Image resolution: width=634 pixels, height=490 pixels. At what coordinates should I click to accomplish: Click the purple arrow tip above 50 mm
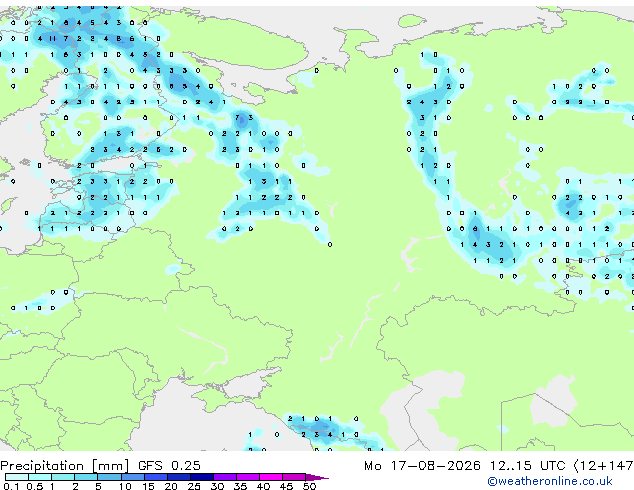(x=317, y=477)
